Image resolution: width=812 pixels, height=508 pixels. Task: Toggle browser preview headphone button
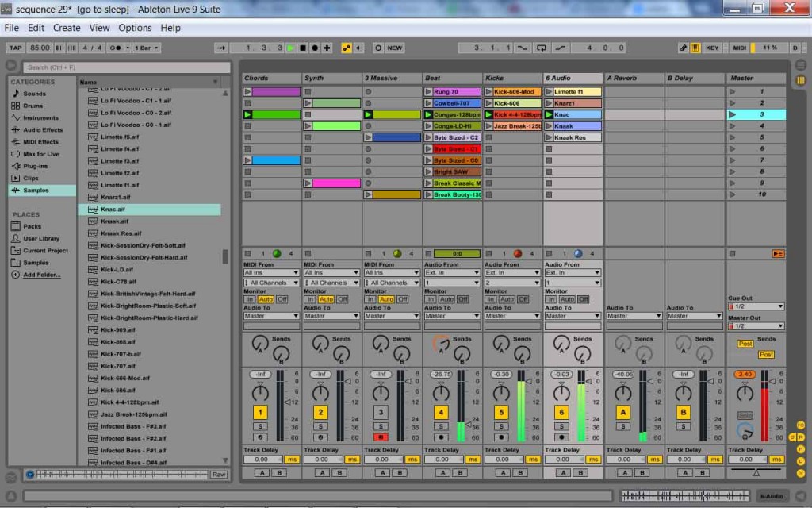[x=29, y=475]
